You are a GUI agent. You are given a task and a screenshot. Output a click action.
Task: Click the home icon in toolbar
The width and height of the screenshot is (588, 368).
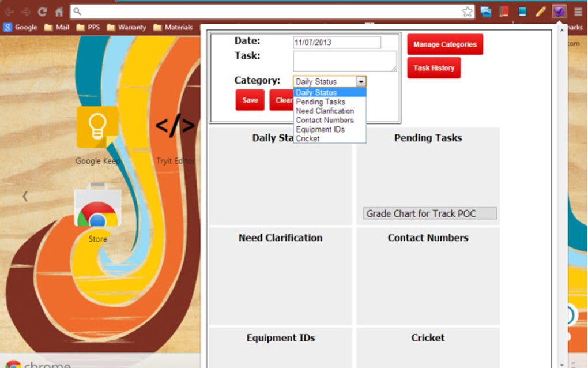(59, 12)
